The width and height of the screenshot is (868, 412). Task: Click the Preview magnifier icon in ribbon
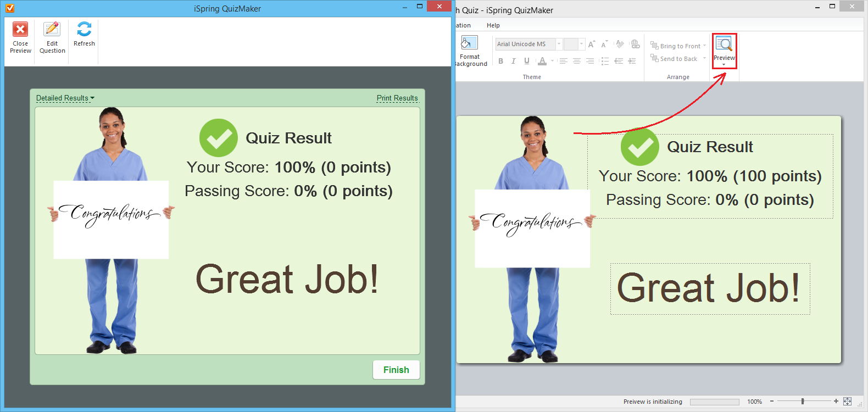724,44
